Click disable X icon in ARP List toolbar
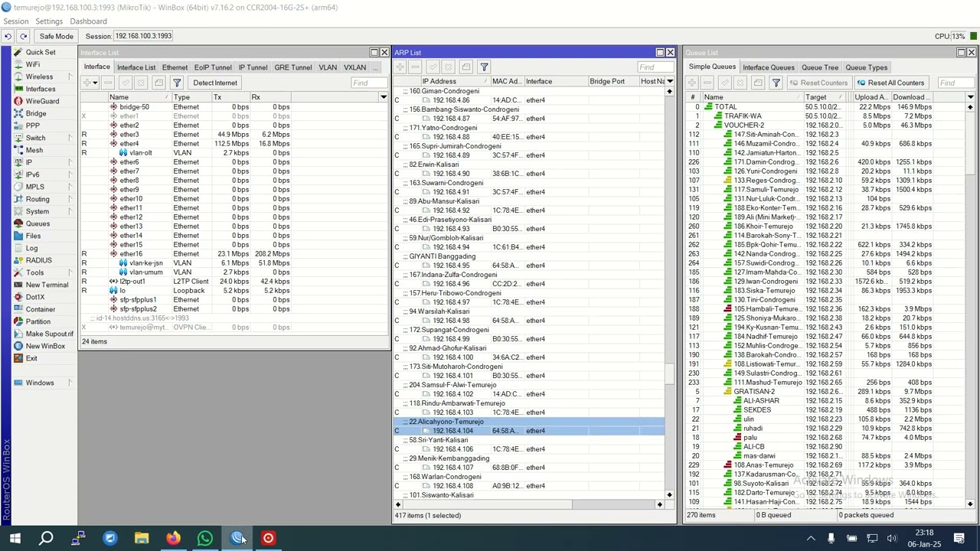This screenshot has height=551, width=980. (449, 67)
